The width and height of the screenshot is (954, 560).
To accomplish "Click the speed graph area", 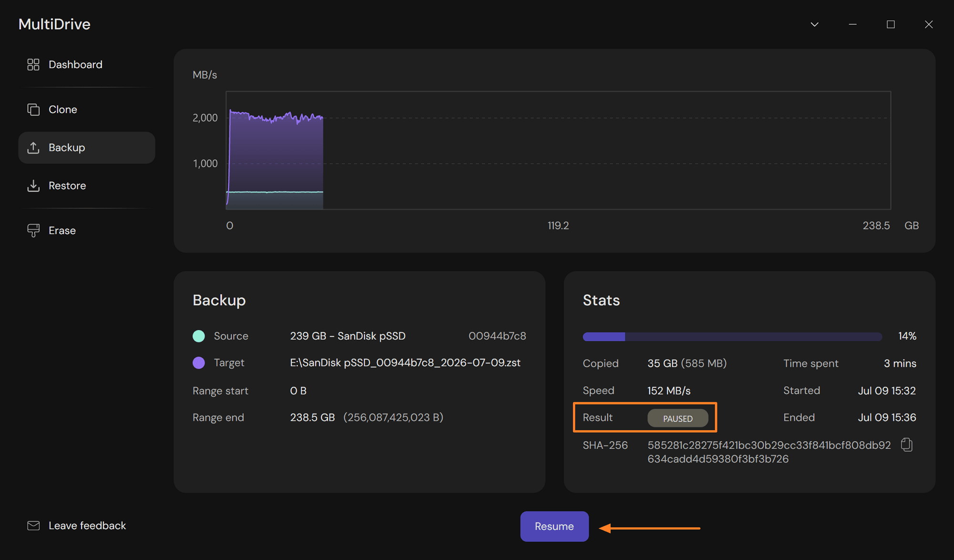I will coord(558,150).
